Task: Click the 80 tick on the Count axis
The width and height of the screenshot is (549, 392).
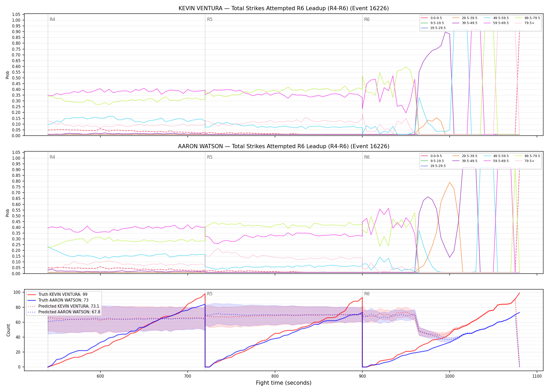Action: coord(18,307)
